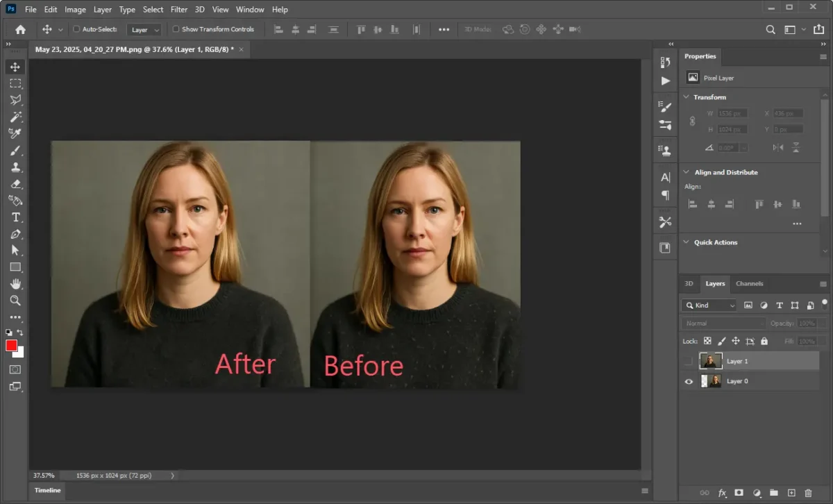Click the zoom percentage field 37.57%
This screenshot has height=504, width=833.
point(43,476)
